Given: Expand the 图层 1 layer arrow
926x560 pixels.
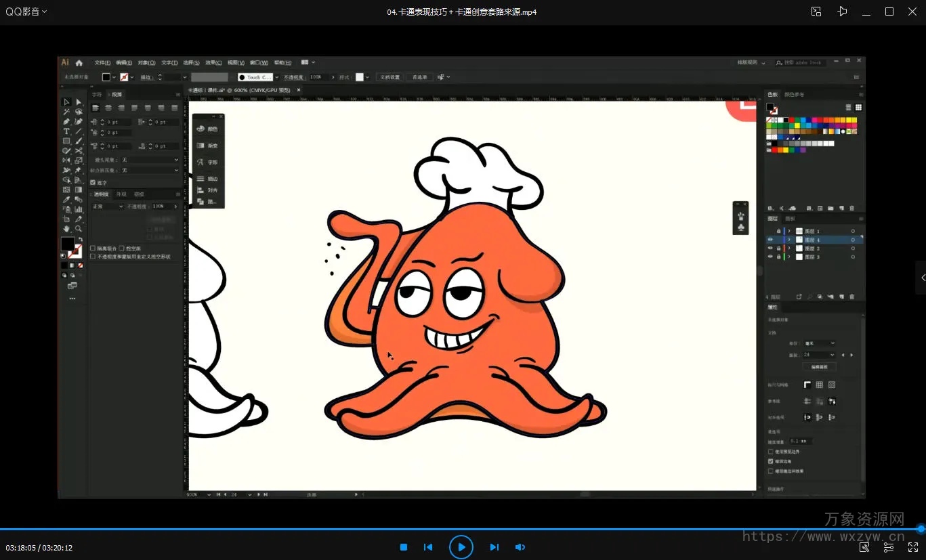Looking at the screenshot, I should [x=789, y=232].
